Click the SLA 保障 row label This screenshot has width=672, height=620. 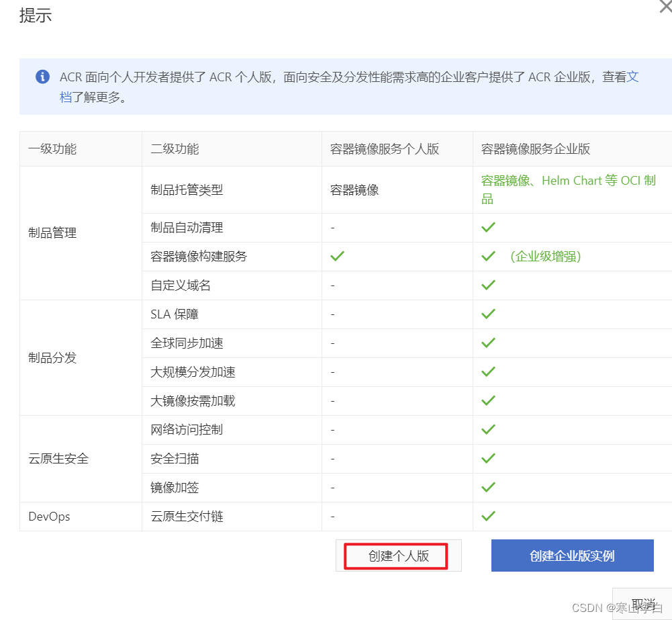tap(175, 314)
